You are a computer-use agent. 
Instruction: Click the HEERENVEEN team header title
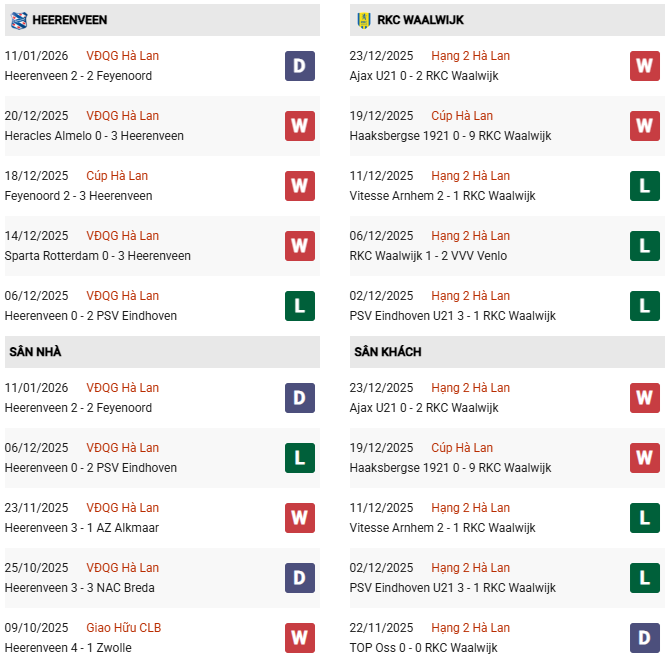(x=70, y=20)
